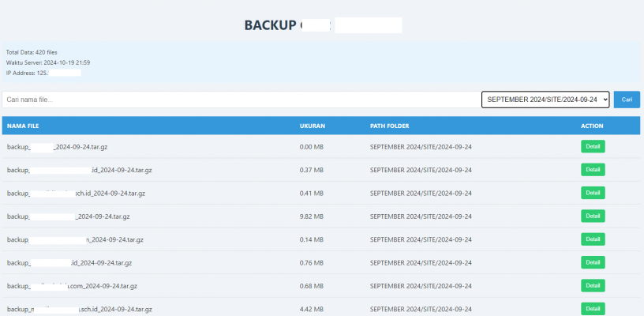Open Detail for the 0.00 MB backup
Image resolution: width=644 pixels, height=316 pixels.
pyautogui.click(x=593, y=146)
